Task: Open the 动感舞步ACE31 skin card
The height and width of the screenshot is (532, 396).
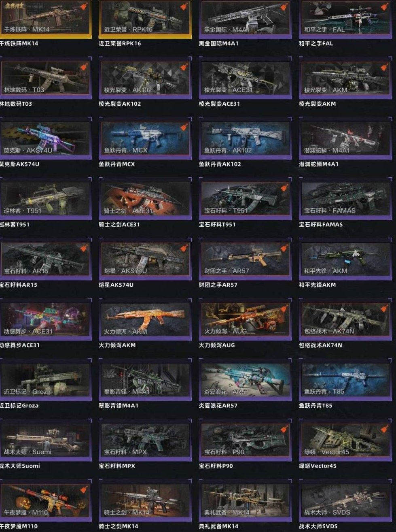Action: click(x=46, y=319)
